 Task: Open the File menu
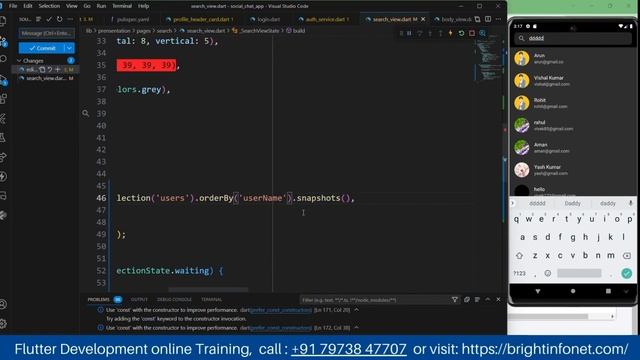pyautogui.click(x=13, y=6)
